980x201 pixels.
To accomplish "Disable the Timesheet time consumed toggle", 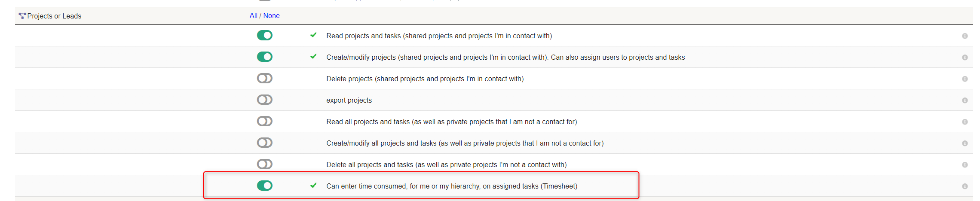I will [x=265, y=186].
